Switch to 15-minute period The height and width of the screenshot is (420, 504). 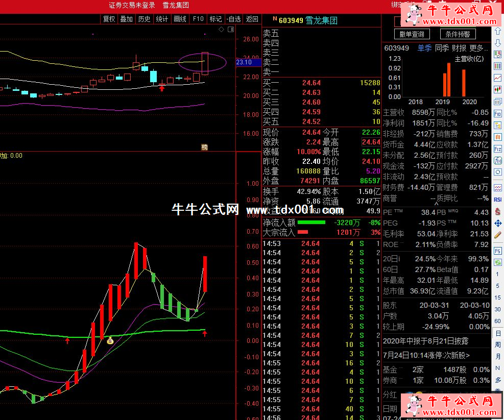pos(497,298)
